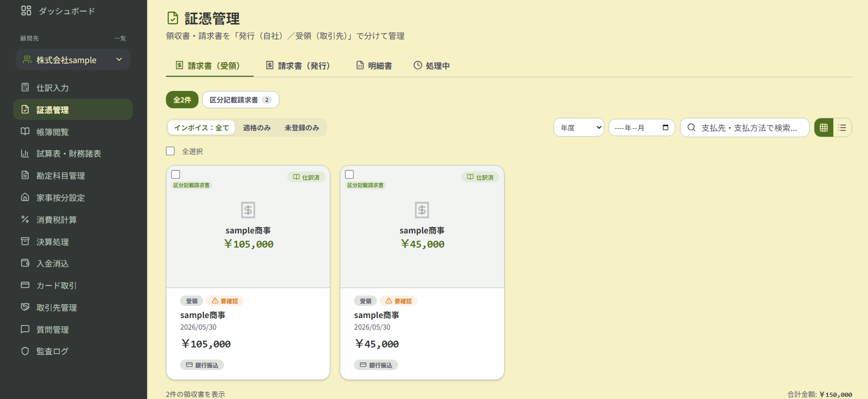
Task: Switch to grid view icon
Action: (x=824, y=127)
